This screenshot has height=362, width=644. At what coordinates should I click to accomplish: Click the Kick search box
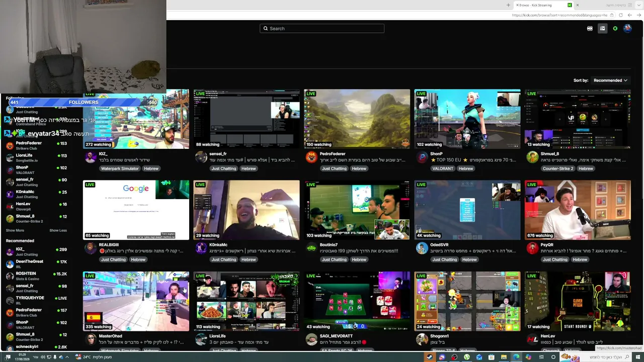click(x=322, y=29)
